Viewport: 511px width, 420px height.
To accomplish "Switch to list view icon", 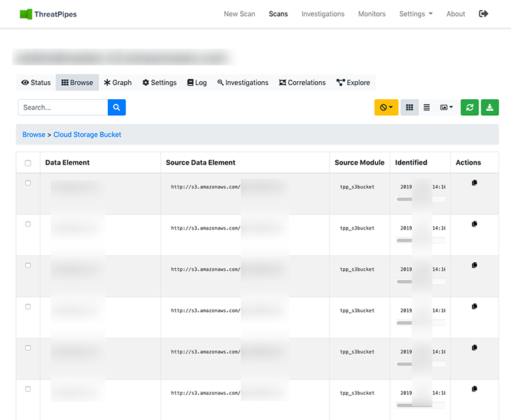I will pos(426,107).
